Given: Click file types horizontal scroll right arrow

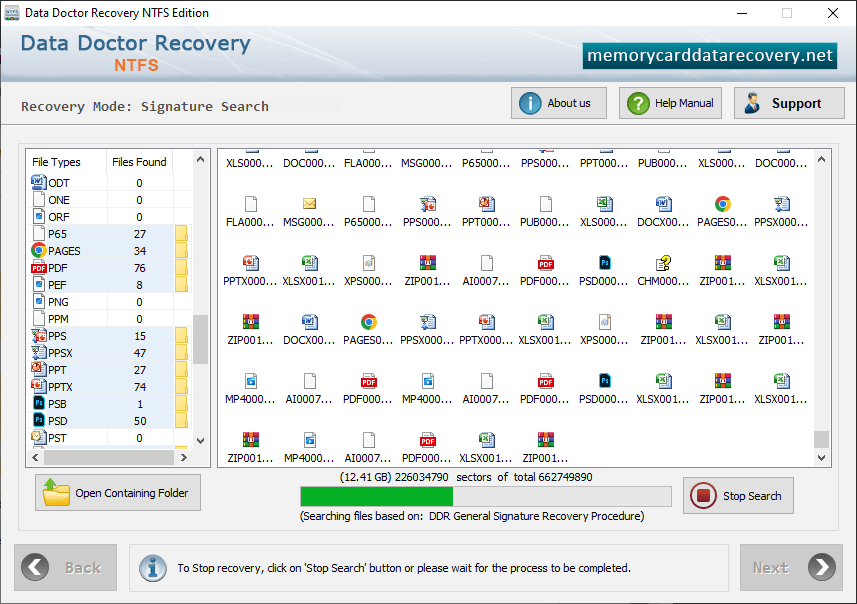Looking at the screenshot, I should point(184,458).
